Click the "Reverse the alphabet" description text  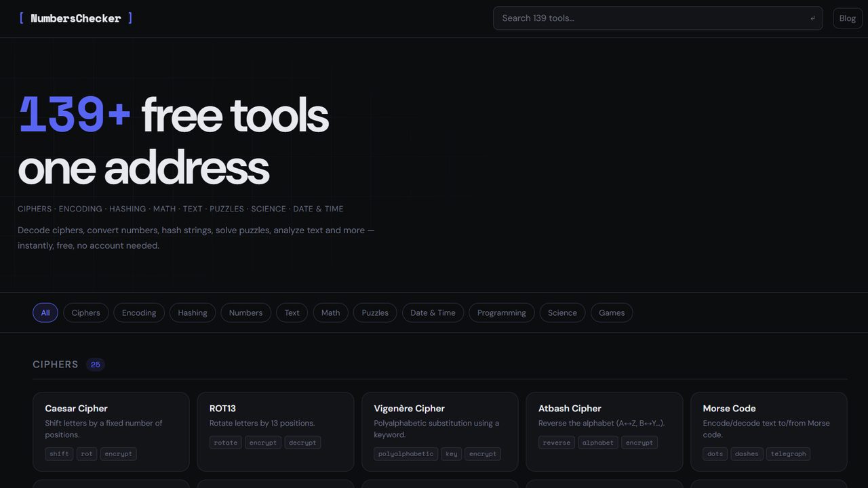(601, 423)
